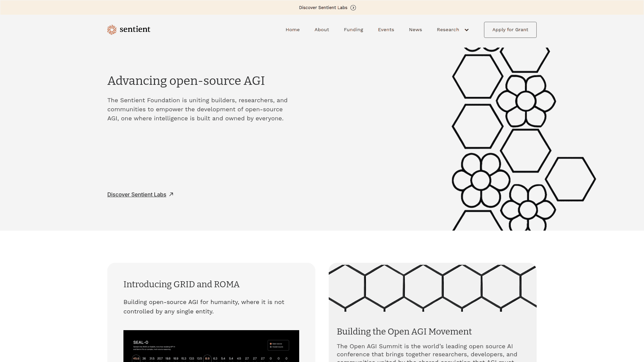Screen dimensions: 644x362
Task: Expand the Research dropdown chevron
Action: tap(466, 30)
